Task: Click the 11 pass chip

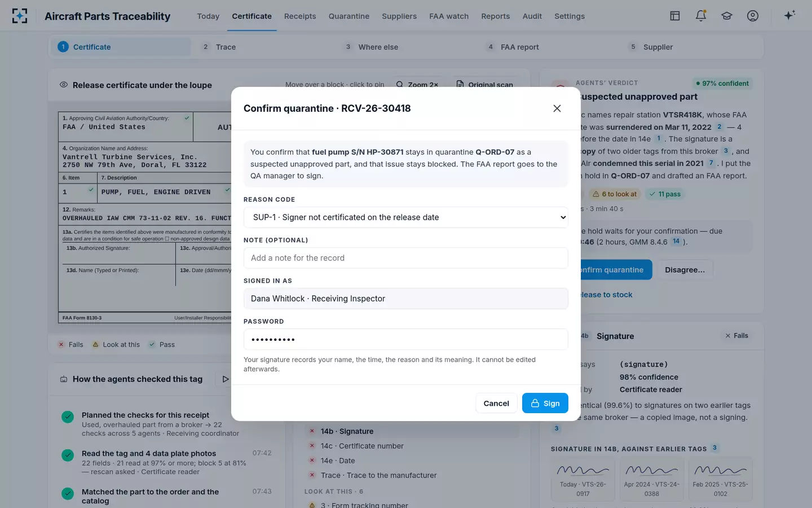Action: (665, 194)
